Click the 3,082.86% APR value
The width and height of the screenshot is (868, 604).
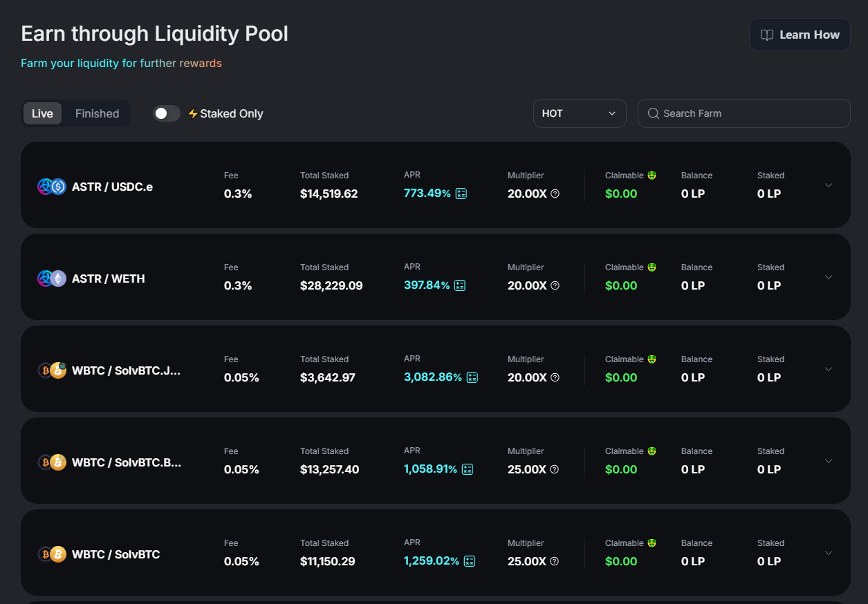[x=433, y=377]
